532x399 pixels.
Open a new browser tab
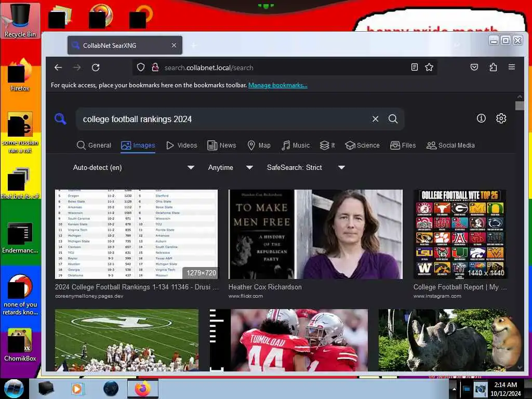(194, 45)
